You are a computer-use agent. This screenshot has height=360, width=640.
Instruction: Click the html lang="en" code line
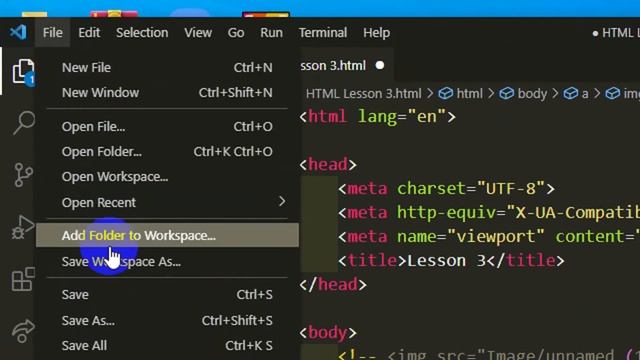tap(378, 117)
